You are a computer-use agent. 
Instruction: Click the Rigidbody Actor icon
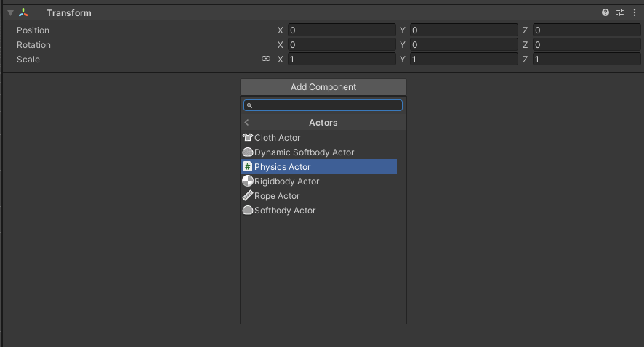[248, 181]
